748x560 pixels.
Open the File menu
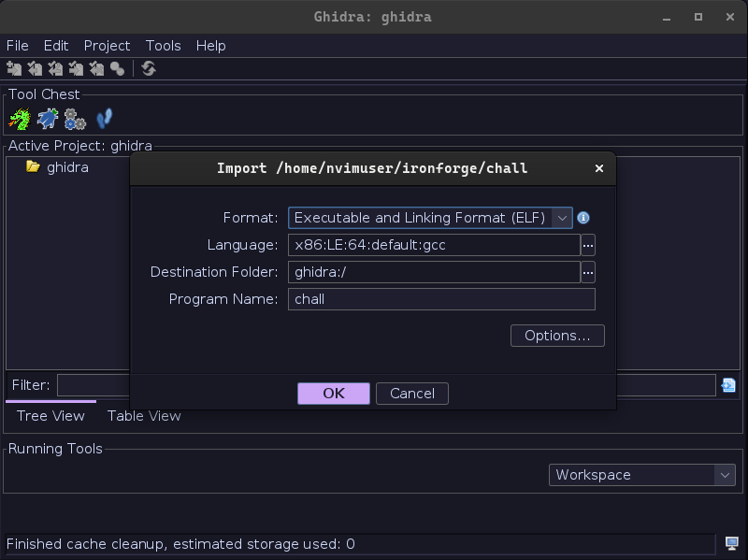click(x=17, y=46)
